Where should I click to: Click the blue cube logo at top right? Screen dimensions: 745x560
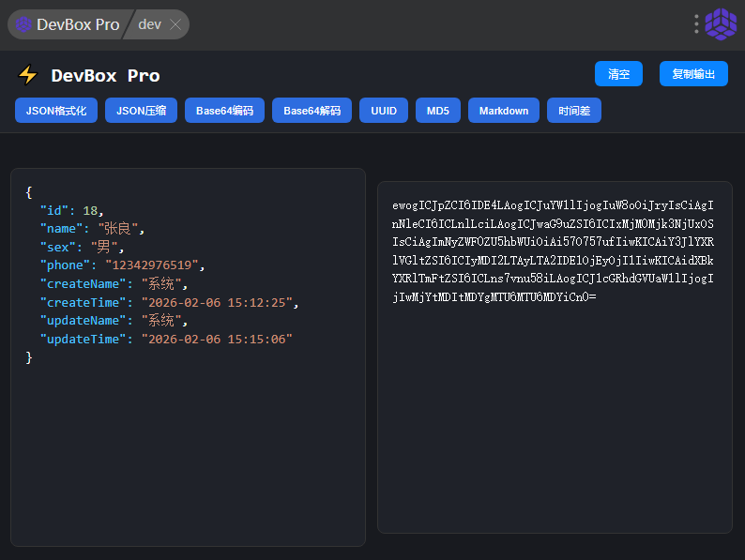click(721, 24)
